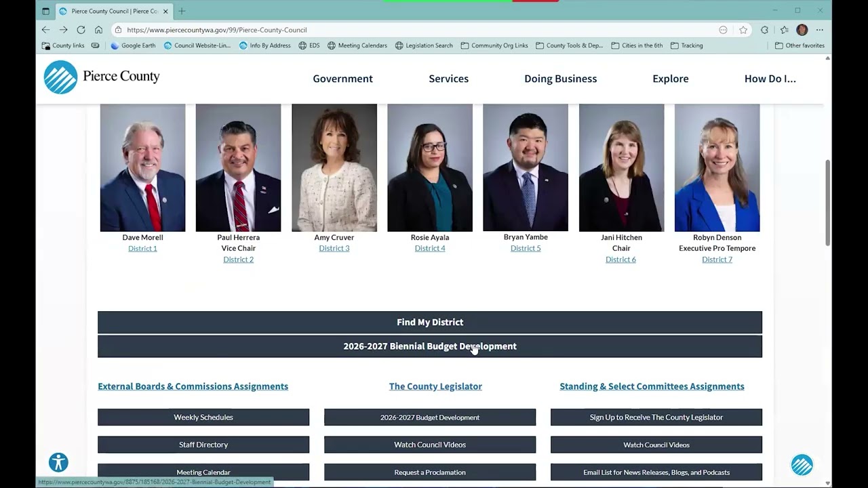Expand the Tracking bookmark folder
Viewport: 868px width, 488px height.
pos(687,45)
